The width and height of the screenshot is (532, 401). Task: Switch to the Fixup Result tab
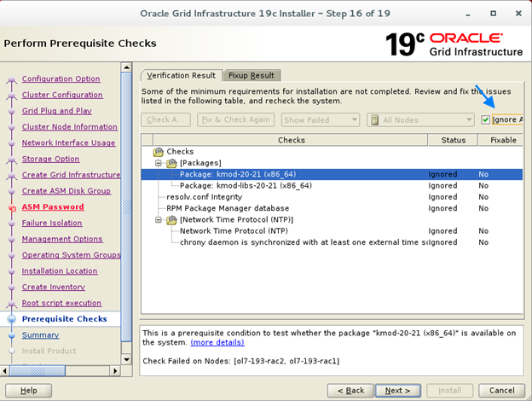[251, 75]
